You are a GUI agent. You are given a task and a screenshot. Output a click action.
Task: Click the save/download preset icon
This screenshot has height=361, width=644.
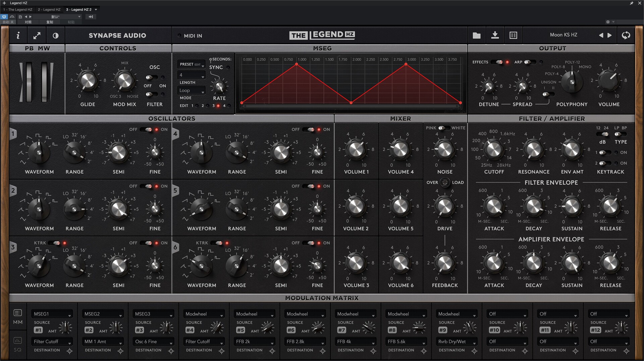(x=495, y=35)
